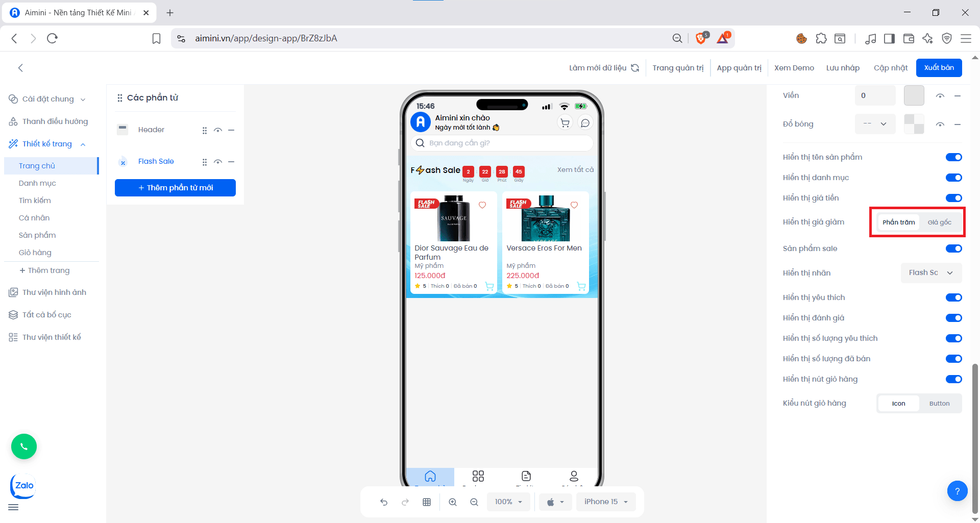Click the grid view icon in bottom toolbar
The height and width of the screenshot is (523, 980).
click(x=427, y=502)
